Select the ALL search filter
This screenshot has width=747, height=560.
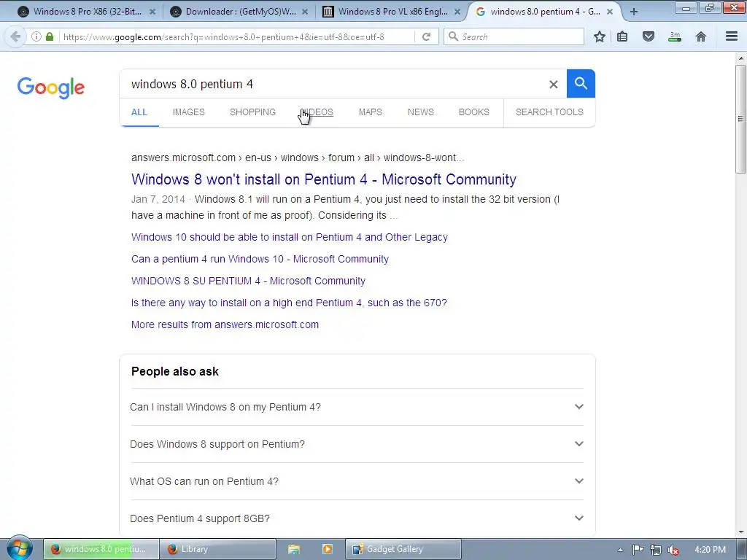click(x=139, y=112)
